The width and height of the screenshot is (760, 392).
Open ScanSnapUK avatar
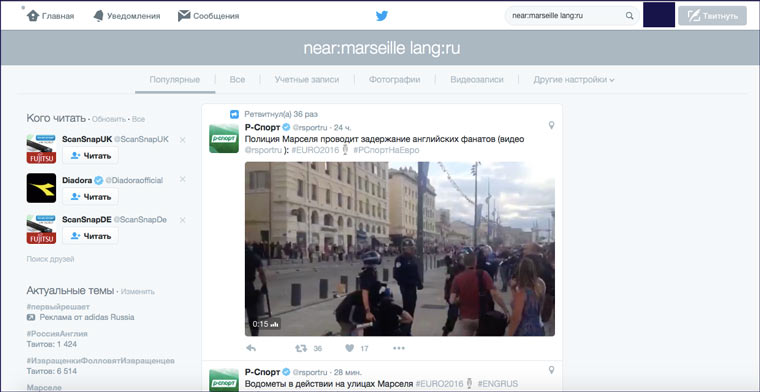pyautogui.click(x=41, y=149)
